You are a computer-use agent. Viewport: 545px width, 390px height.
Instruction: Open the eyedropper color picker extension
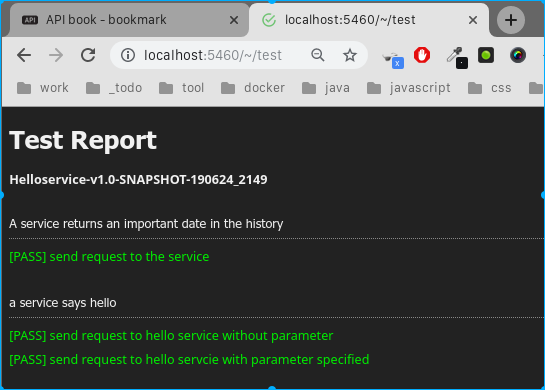point(457,57)
